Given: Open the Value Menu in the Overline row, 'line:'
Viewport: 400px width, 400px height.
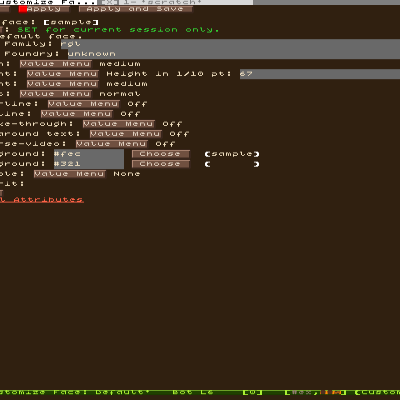Looking at the screenshot, I should click(77, 114).
